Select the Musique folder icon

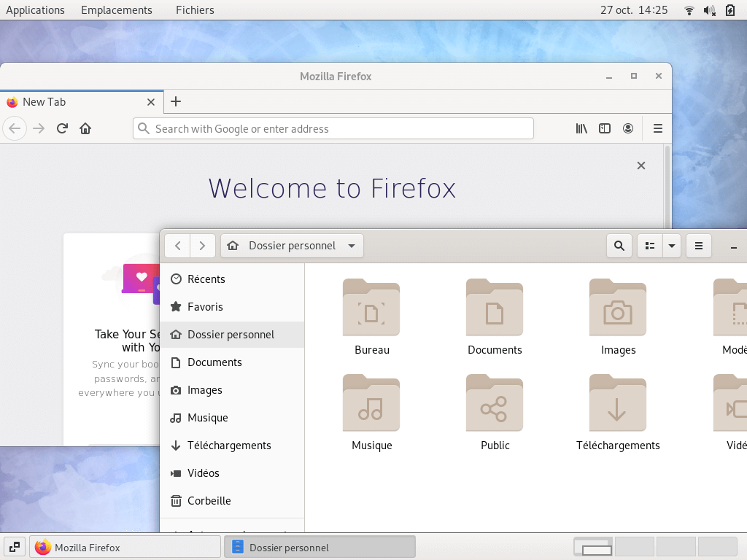click(x=371, y=403)
